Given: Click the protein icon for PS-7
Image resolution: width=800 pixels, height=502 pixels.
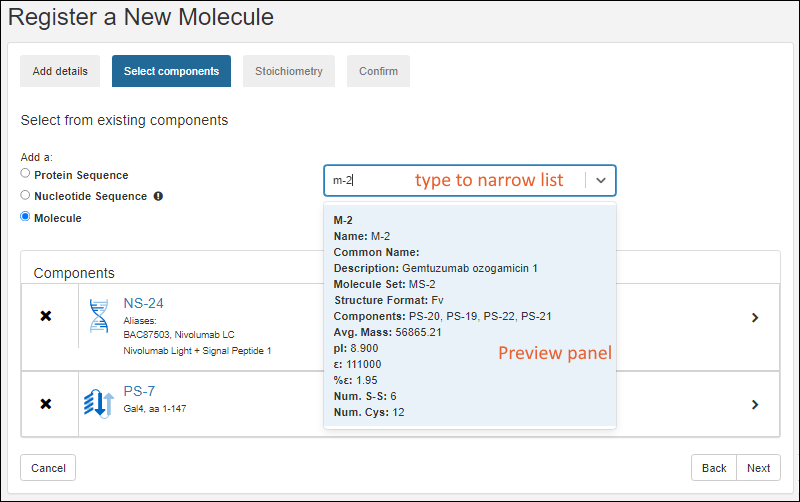Looking at the screenshot, I should pos(98,404).
